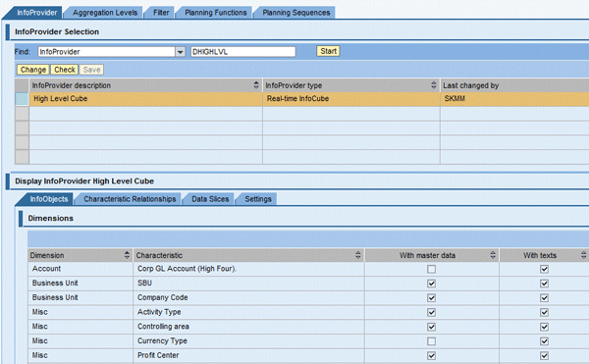Click Corp GL Account (High Four) characteristic
Image resolution: width=589 pixels, height=364 pixels.
(248, 269)
